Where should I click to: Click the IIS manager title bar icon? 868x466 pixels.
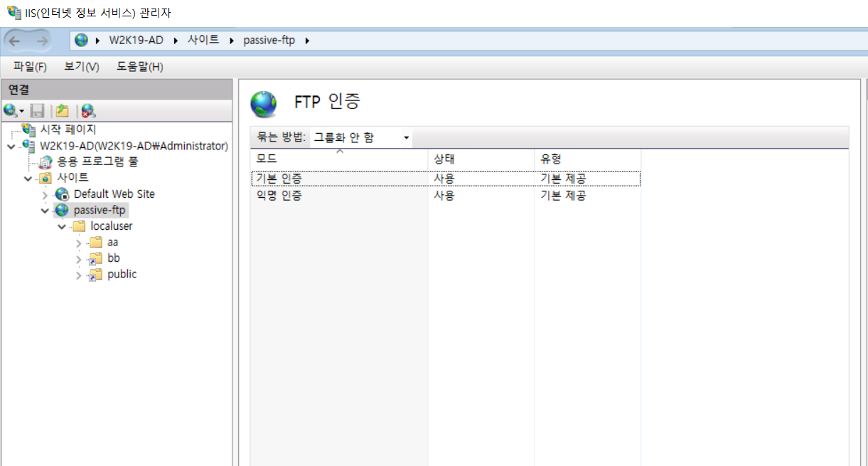click(x=14, y=13)
